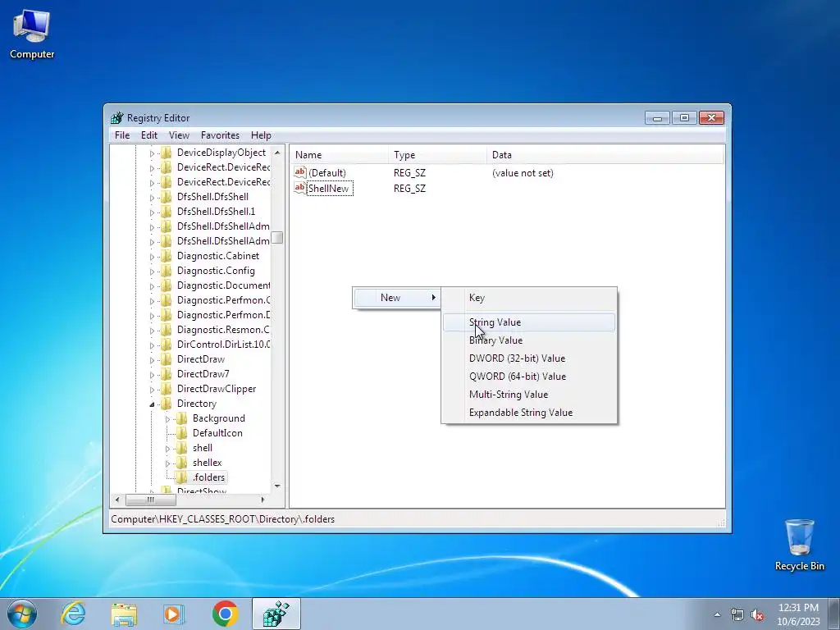Select the Registry Editor taskbar button
This screenshot has width=840, height=630.
point(276,614)
